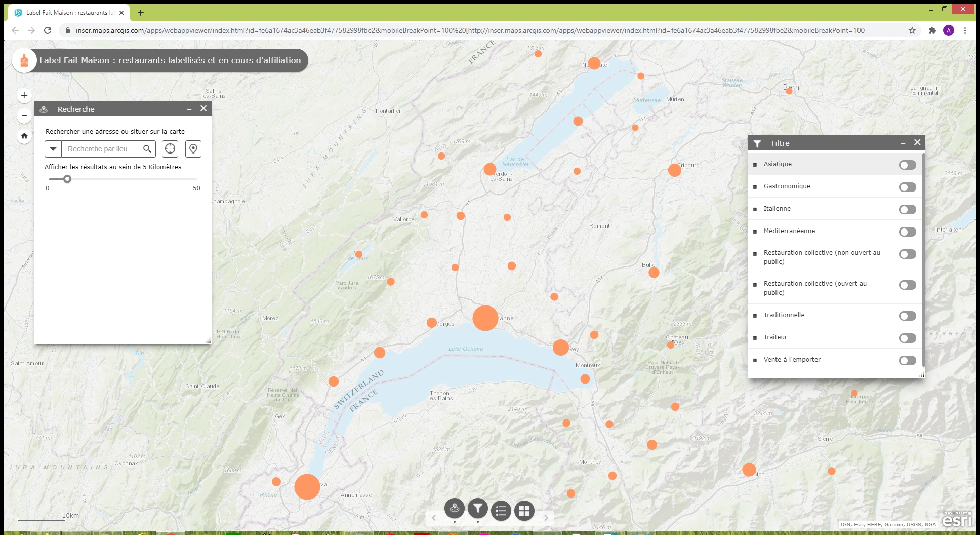Return map to home extent
Image resolution: width=980 pixels, height=535 pixels.
(x=24, y=136)
